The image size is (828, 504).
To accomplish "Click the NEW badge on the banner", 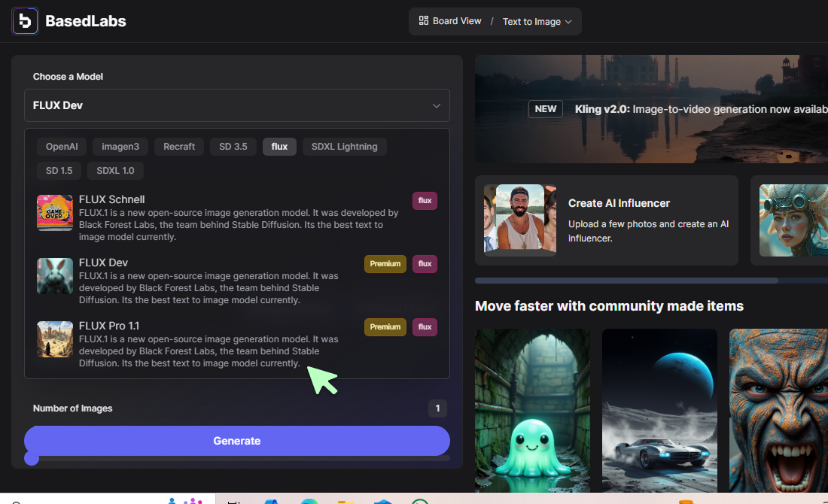I will 546,109.
